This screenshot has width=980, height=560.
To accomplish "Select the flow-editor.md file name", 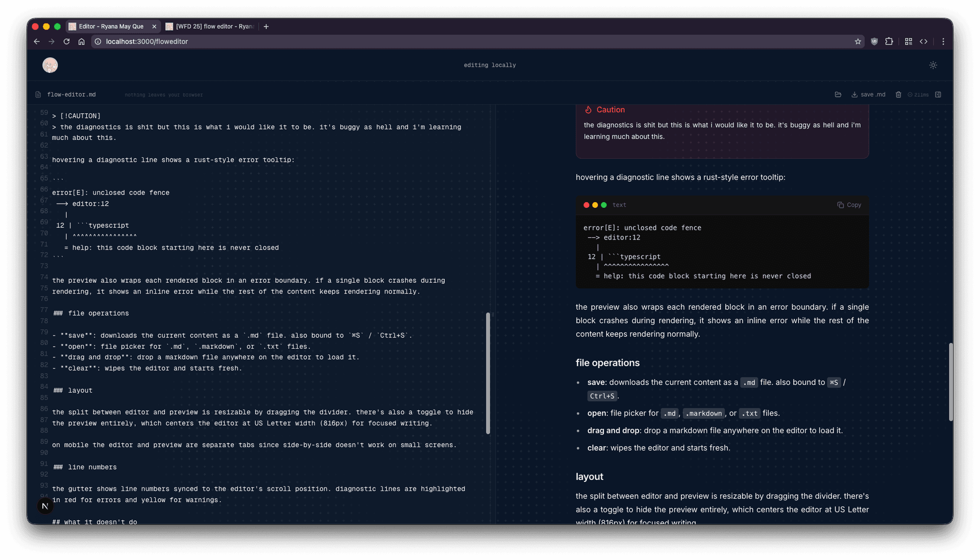I will pyautogui.click(x=71, y=94).
